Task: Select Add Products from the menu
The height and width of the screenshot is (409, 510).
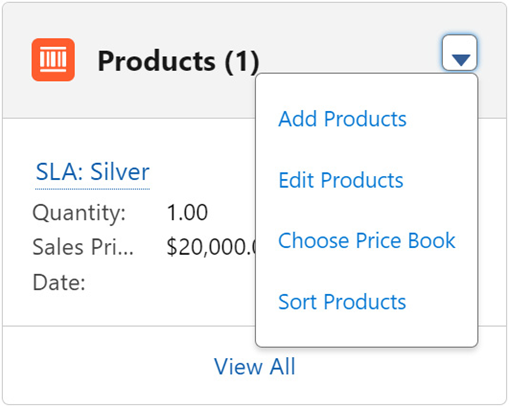Action: click(342, 119)
